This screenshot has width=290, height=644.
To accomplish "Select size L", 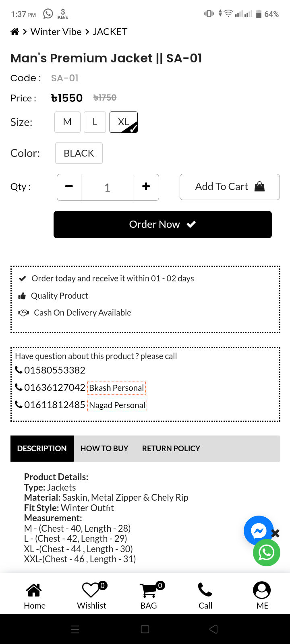I will coord(95,122).
